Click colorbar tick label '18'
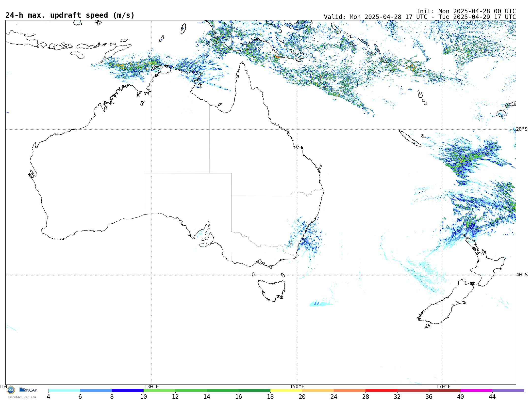Viewport: 532px width, 400px height. tap(270, 397)
